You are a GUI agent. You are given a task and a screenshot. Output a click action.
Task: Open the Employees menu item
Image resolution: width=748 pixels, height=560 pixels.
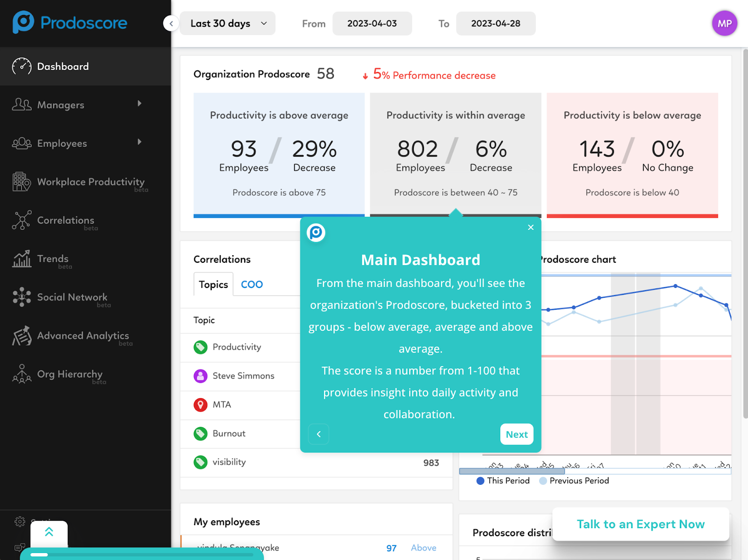[86, 143]
